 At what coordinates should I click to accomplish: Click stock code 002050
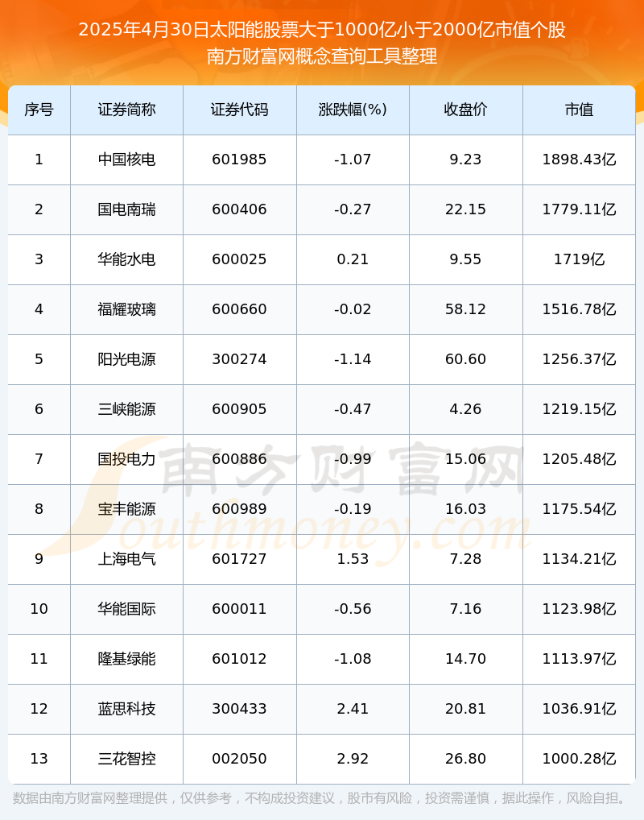[x=239, y=759]
